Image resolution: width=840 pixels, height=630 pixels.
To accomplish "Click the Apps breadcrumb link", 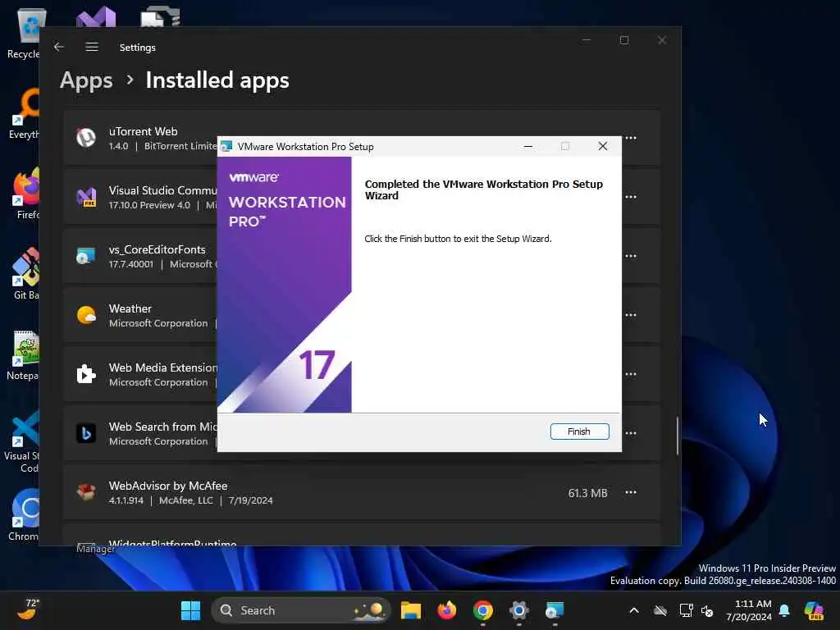I will (x=86, y=80).
